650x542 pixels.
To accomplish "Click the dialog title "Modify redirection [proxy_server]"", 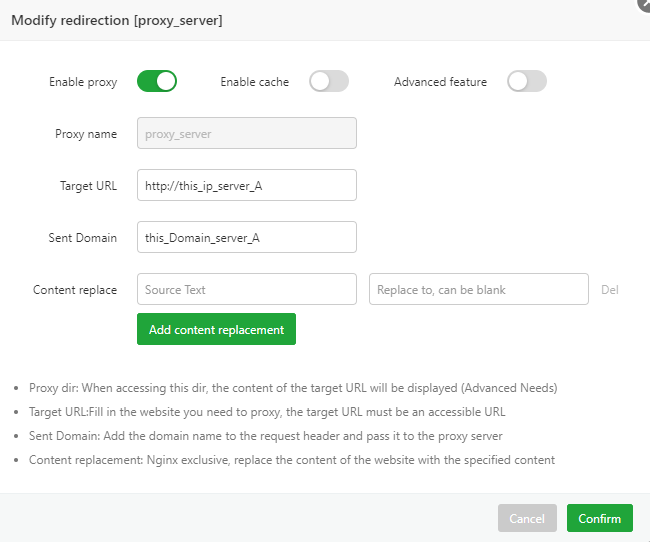I will [x=117, y=20].
